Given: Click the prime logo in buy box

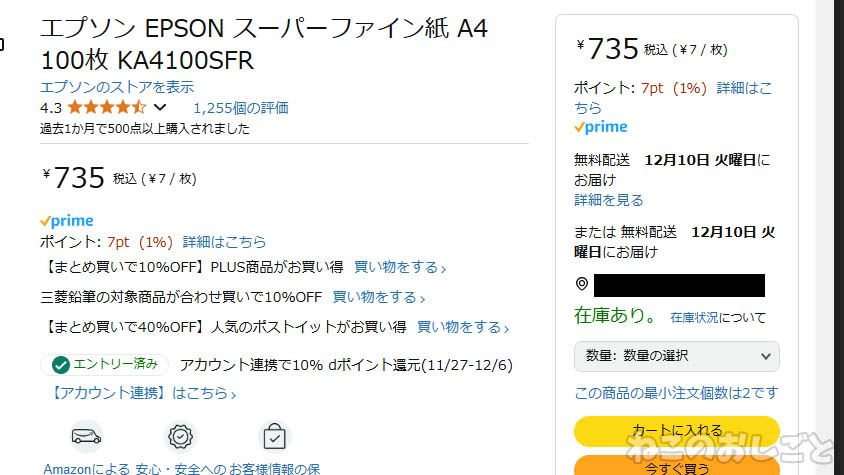Looking at the screenshot, I should (601, 127).
